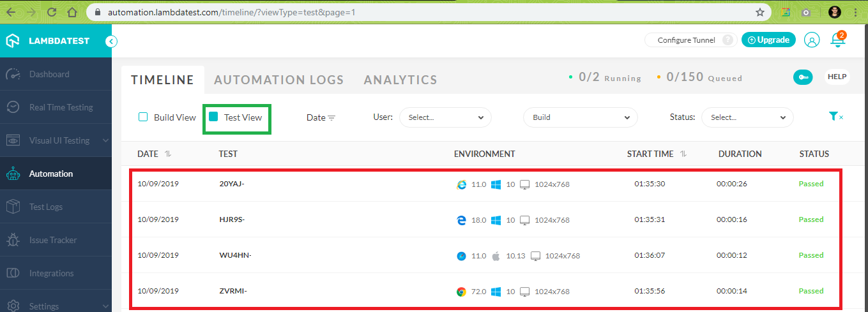Click the Configure Tunnel help question mark
This screenshot has width=868, height=312.
(x=727, y=40)
